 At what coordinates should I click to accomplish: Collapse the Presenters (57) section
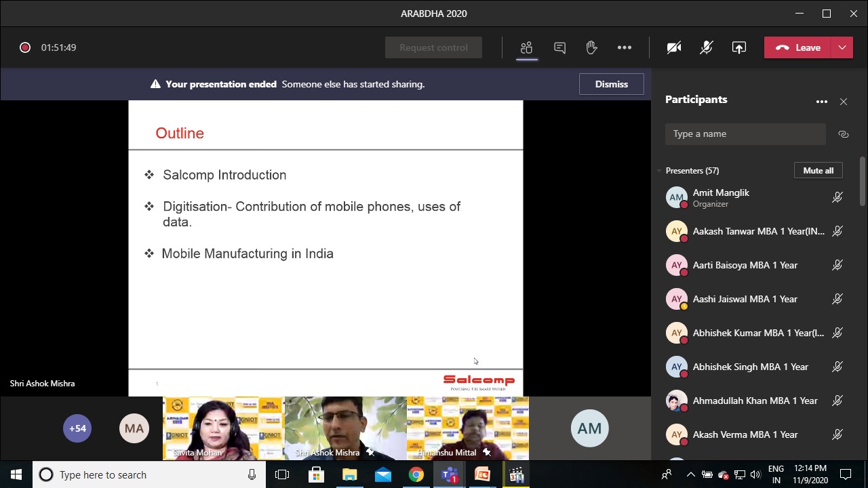pos(658,171)
